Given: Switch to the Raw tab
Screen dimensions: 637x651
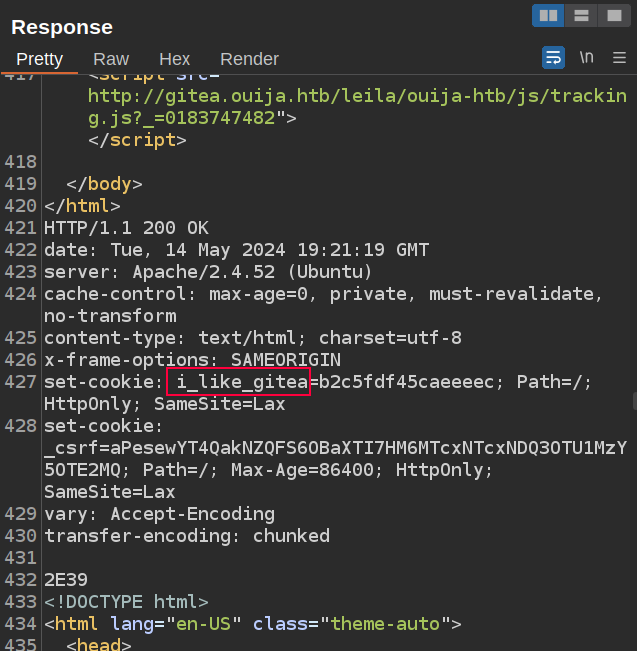Looking at the screenshot, I should [111, 59].
